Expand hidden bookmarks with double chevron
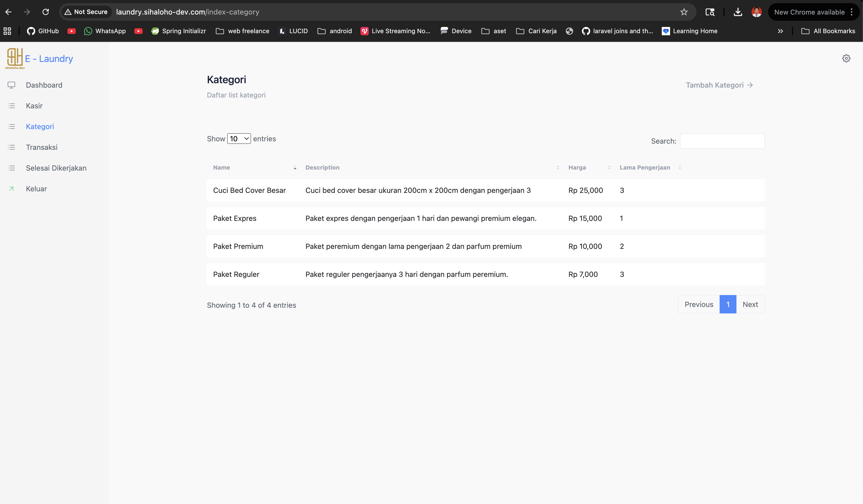This screenshot has height=504, width=863. (780, 31)
